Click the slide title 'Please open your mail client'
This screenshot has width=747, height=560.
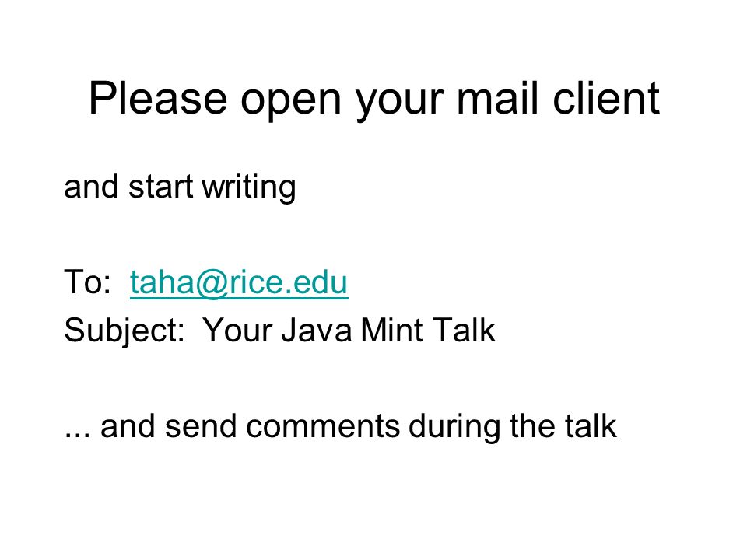[374, 100]
